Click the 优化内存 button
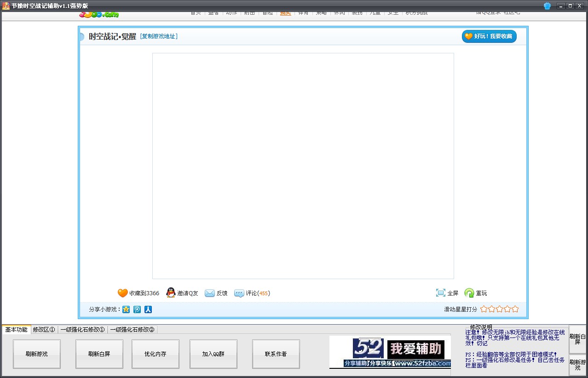 pyautogui.click(x=156, y=354)
